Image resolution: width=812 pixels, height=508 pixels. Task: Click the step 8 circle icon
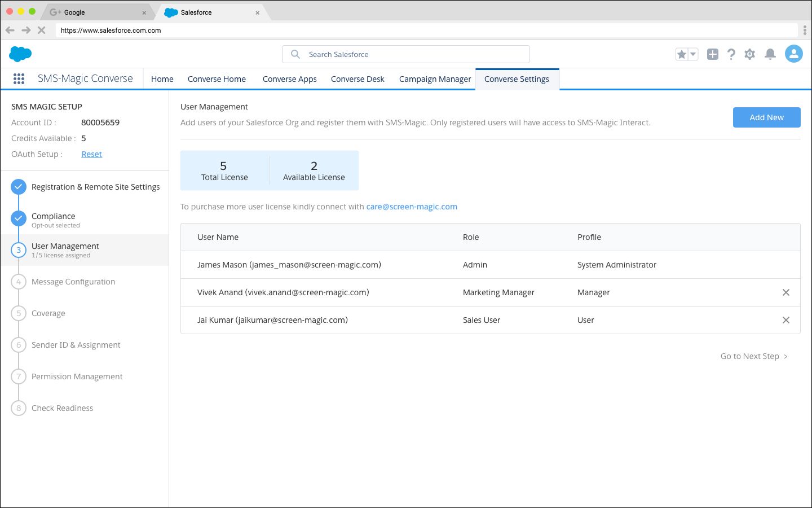pos(19,408)
